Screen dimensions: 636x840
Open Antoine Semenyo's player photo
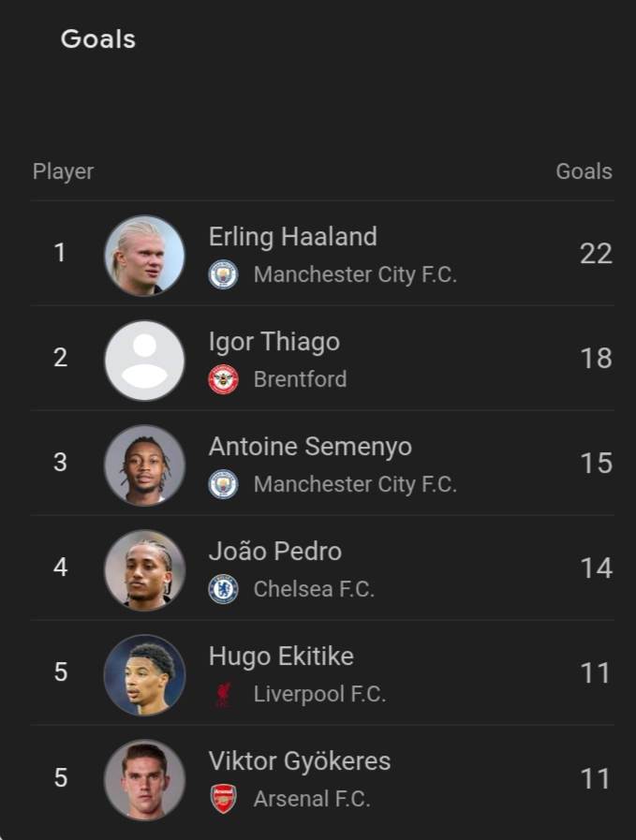(144, 465)
